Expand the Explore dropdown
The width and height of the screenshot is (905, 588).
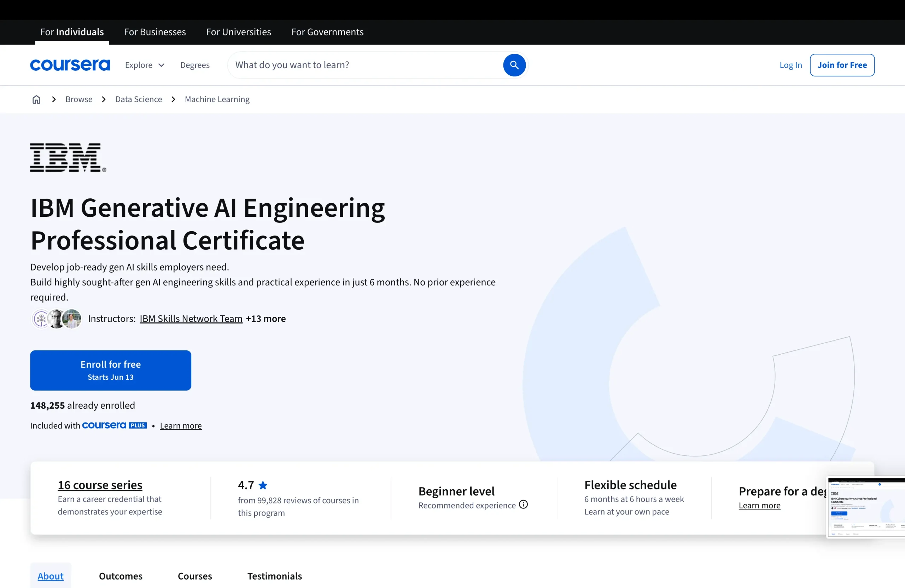point(145,65)
